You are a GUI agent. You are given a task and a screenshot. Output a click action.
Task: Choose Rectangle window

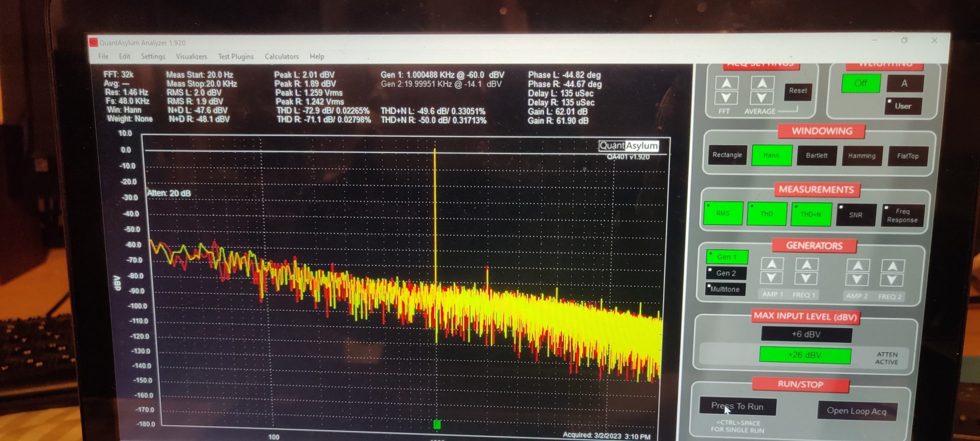tap(727, 155)
